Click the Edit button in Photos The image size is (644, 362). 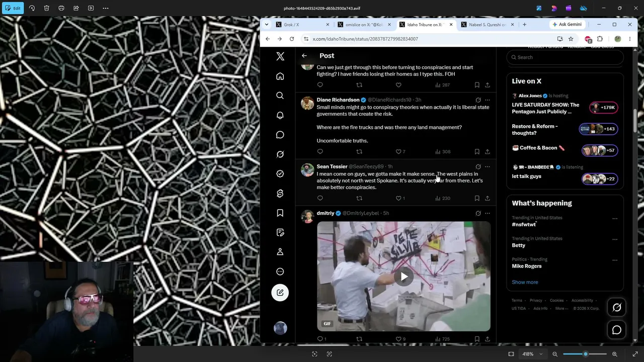coord(13,8)
